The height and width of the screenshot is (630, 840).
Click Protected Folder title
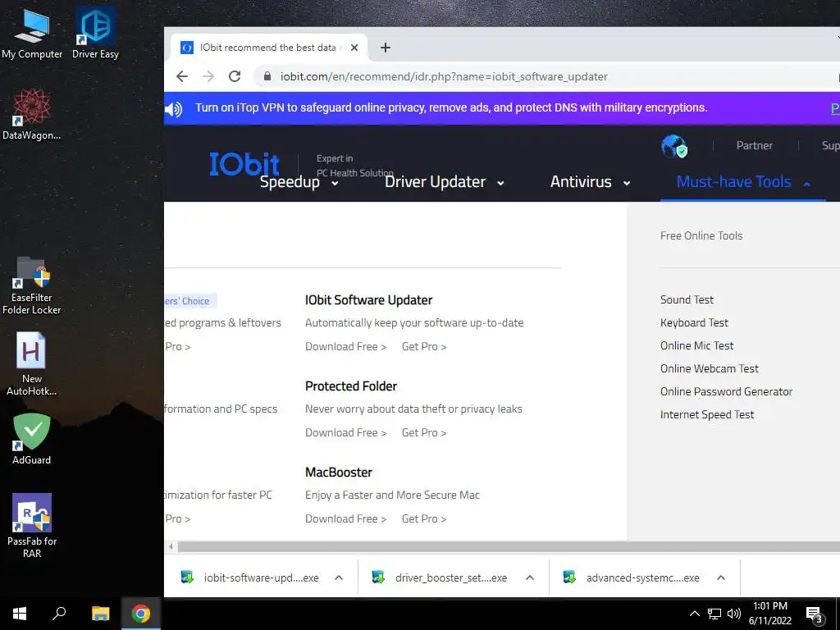351,386
